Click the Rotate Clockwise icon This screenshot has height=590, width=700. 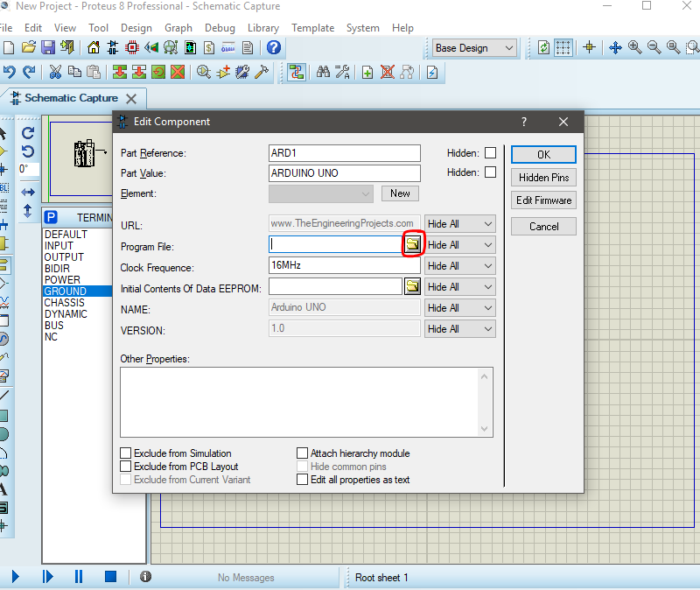(28, 133)
